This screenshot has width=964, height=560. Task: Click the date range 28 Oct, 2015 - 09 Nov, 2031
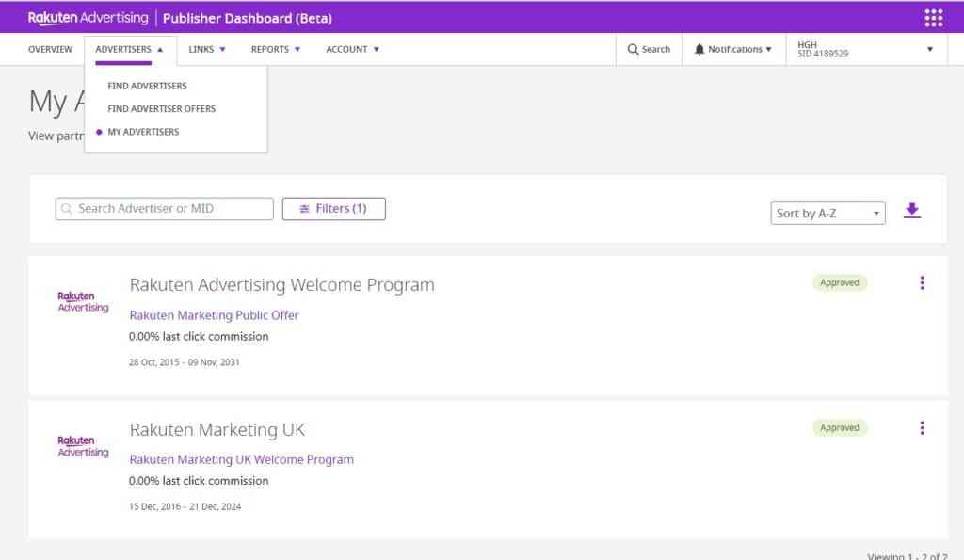[x=185, y=362]
